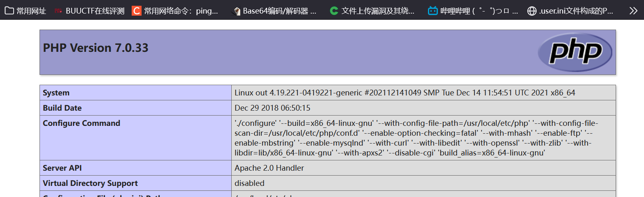This screenshot has width=644, height=197.
Task: Click the Linux out 4.19.221 system value
Action: pyautogui.click(x=405, y=93)
